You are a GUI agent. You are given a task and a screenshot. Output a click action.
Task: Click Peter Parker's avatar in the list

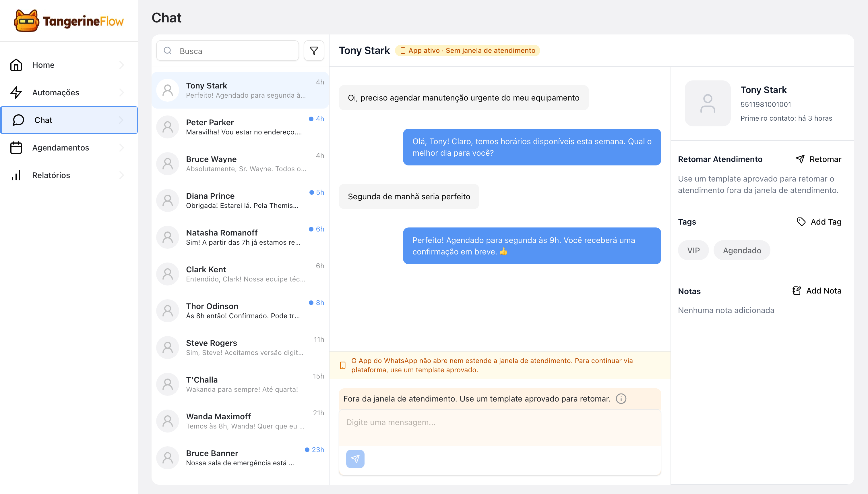tap(168, 127)
